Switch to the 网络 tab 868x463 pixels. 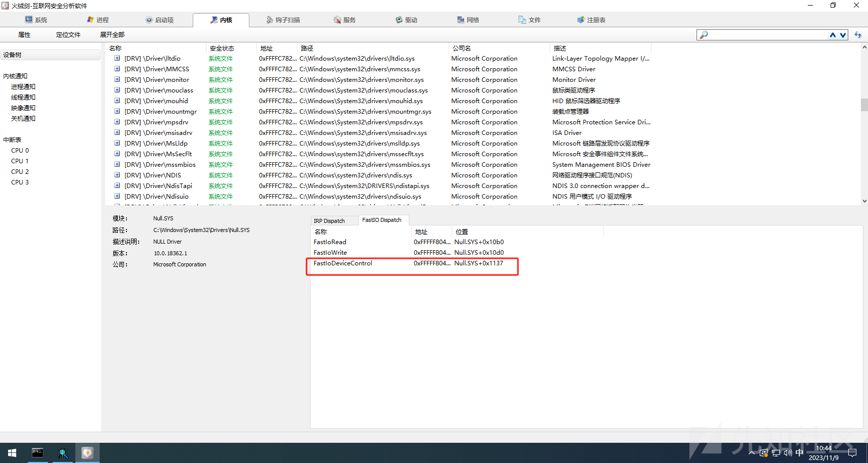(x=468, y=20)
